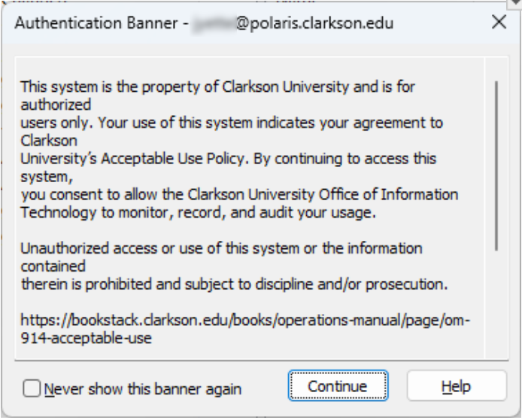Click the Continue button
The width and height of the screenshot is (522, 420).
[338, 386]
